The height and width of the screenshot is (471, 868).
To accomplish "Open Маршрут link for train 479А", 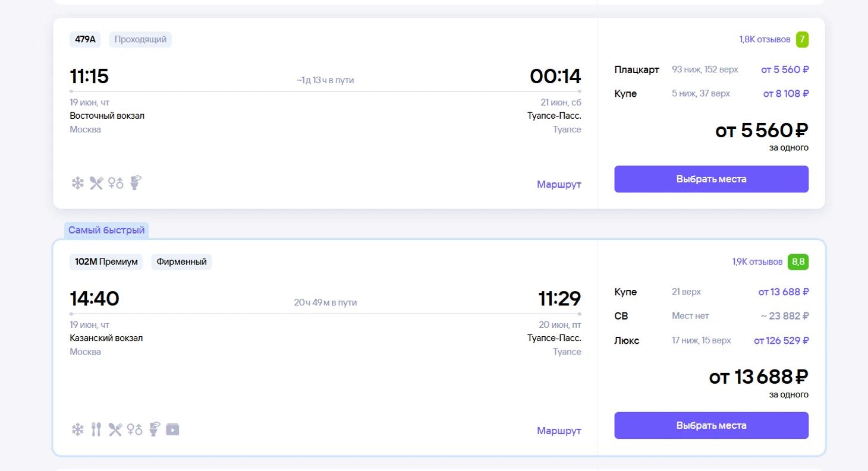I will pos(558,184).
